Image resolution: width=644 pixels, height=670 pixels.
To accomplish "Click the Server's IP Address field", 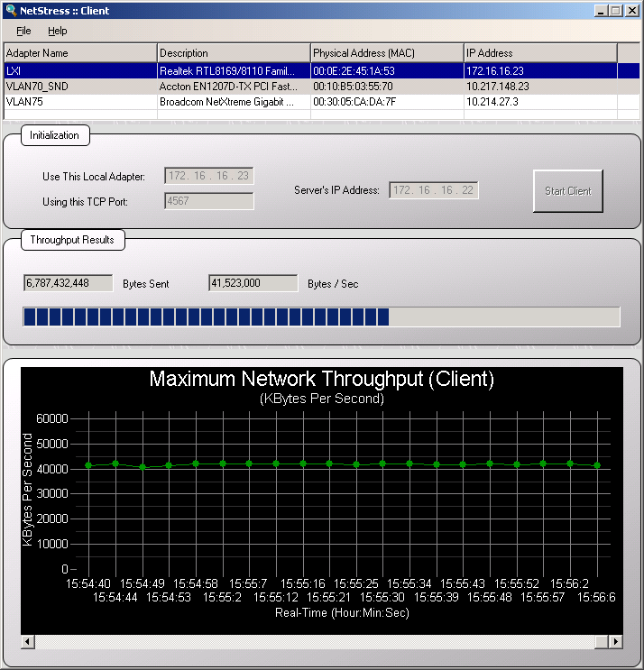I will click(x=433, y=190).
